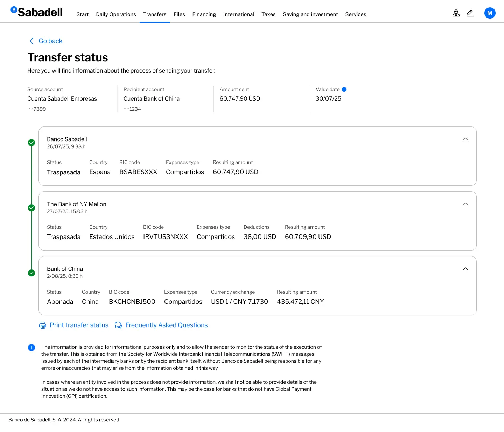The image size is (504, 432).
Task: Click The Bank of NY Mellon title
Action: 76,204
